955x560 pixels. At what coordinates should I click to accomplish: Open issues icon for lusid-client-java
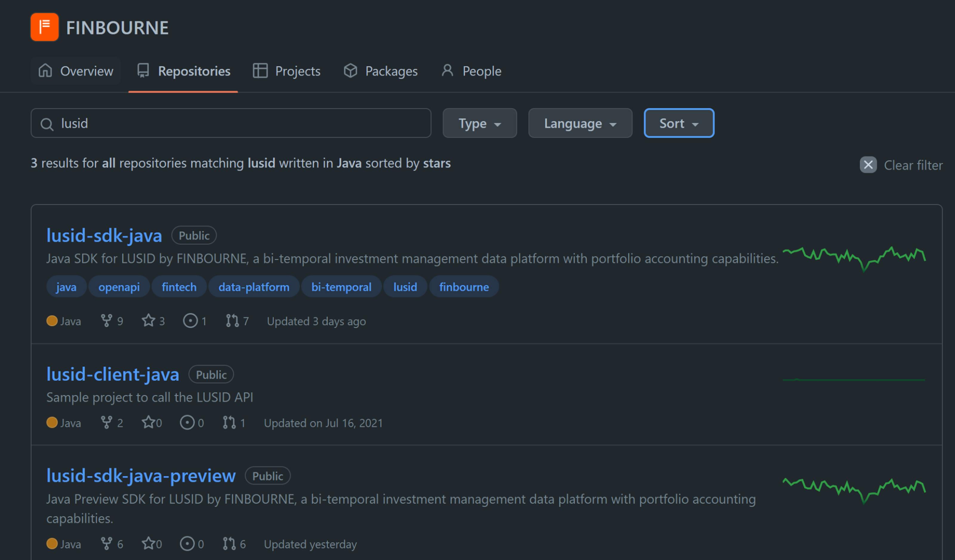pyautogui.click(x=187, y=422)
